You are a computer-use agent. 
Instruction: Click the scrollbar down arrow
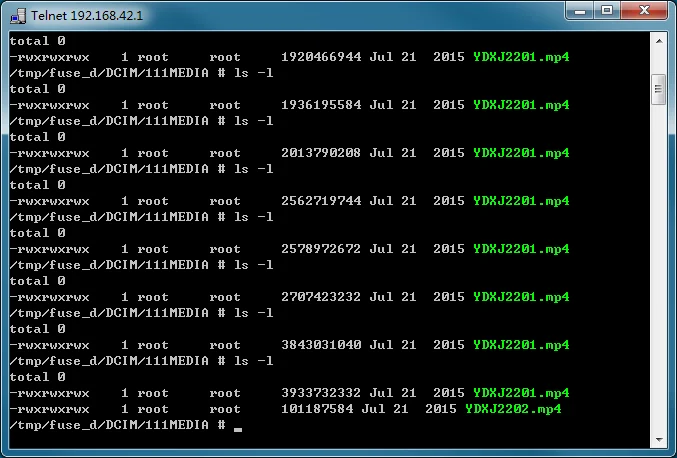pos(659,440)
